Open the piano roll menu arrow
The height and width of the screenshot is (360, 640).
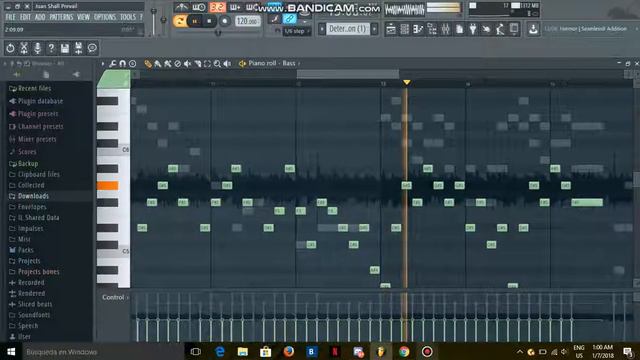[x=102, y=64]
